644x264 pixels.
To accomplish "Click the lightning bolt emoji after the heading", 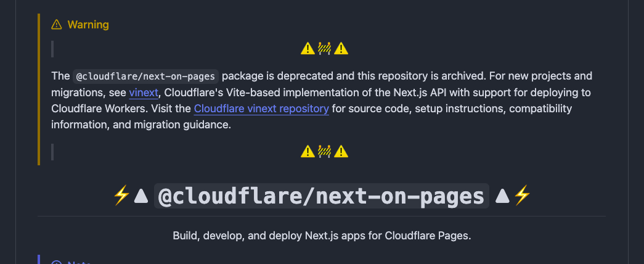I will tap(523, 196).
